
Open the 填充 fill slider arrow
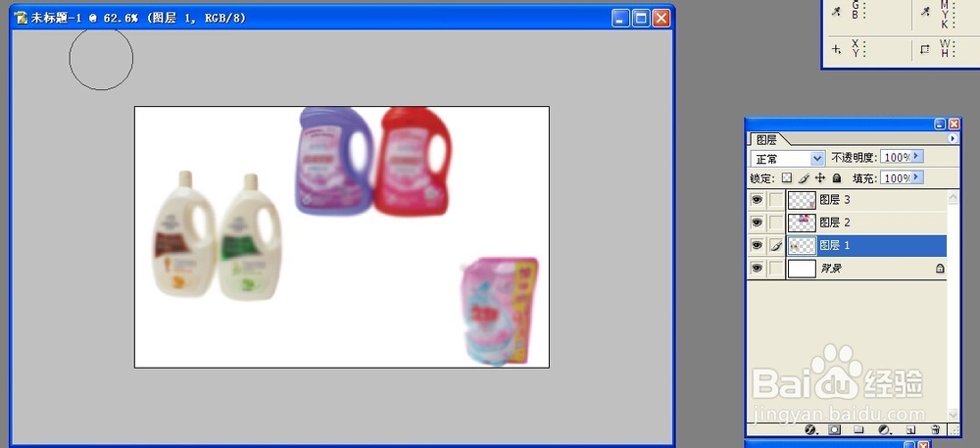(x=918, y=178)
